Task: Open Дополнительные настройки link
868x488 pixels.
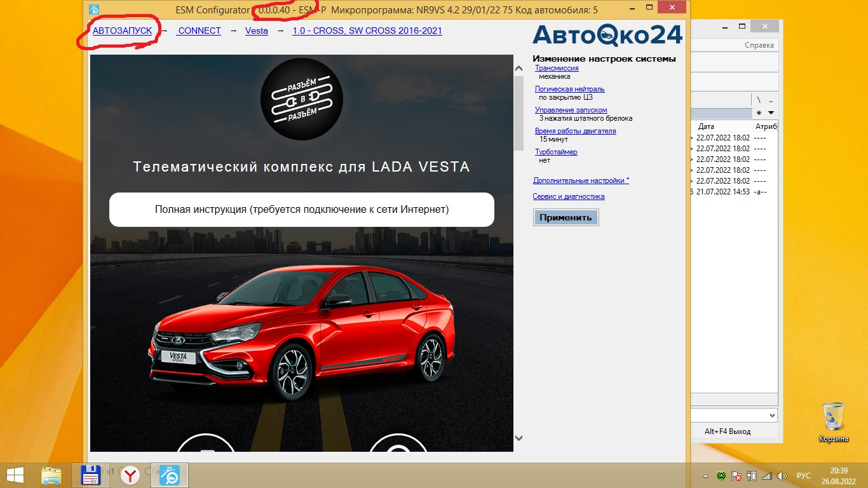Action: (x=581, y=180)
